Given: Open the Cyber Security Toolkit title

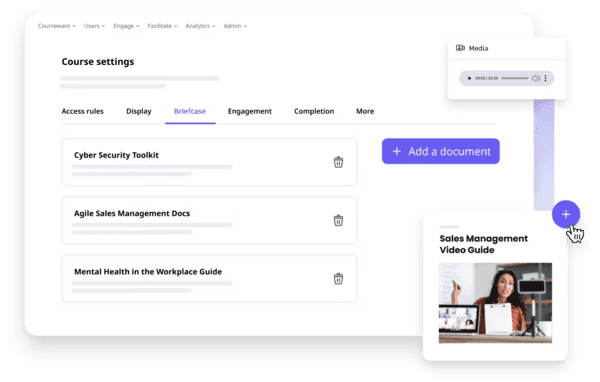Looking at the screenshot, I should [116, 155].
